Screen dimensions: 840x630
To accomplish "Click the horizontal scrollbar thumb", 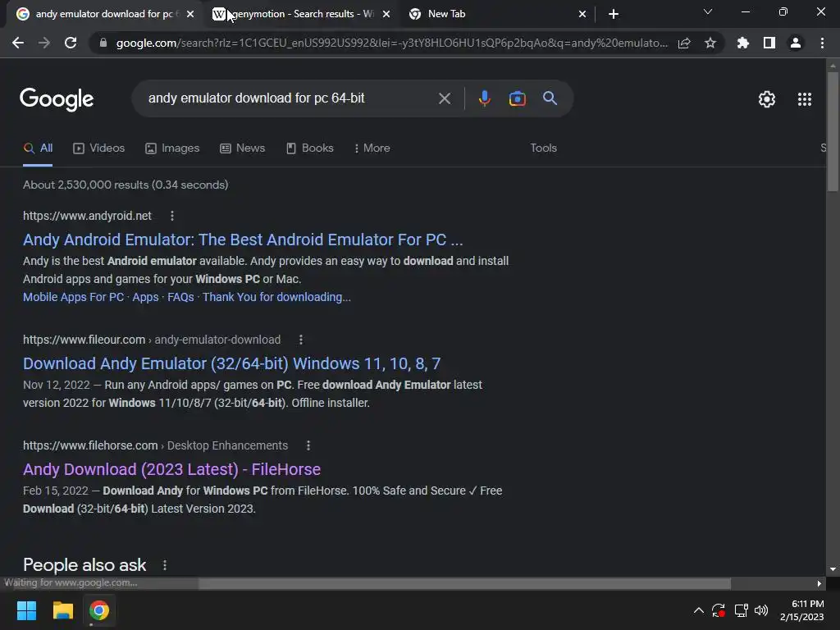I will coord(464,583).
